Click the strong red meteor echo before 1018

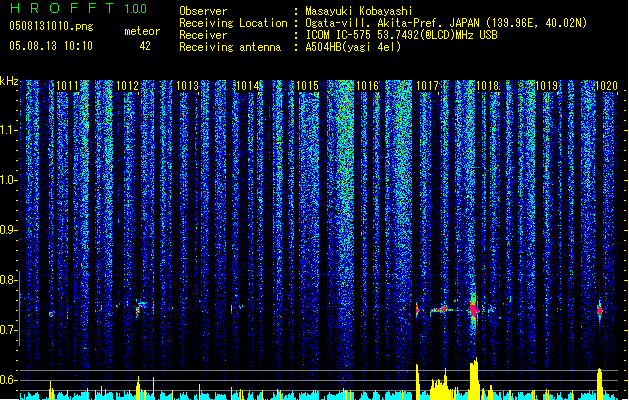point(474,310)
